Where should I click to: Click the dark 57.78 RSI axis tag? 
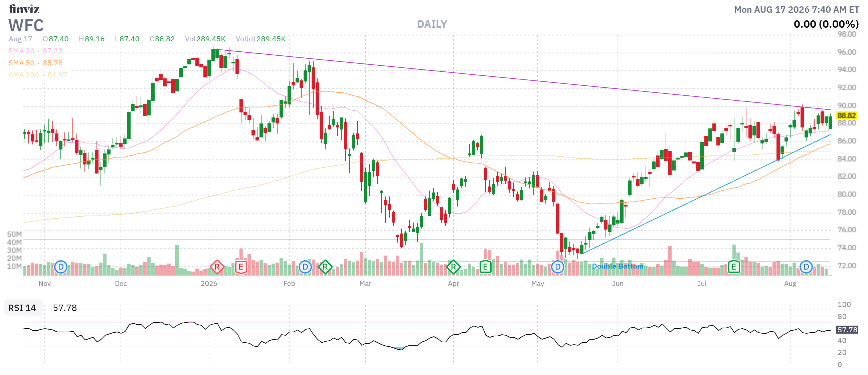847,330
